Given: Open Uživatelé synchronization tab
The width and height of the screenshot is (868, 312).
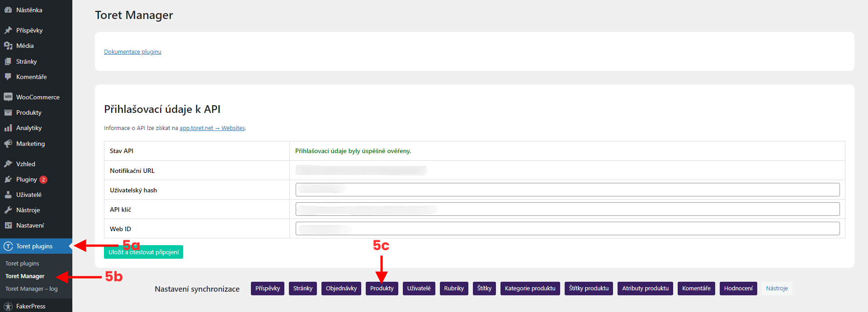Looking at the screenshot, I should point(419,289).
